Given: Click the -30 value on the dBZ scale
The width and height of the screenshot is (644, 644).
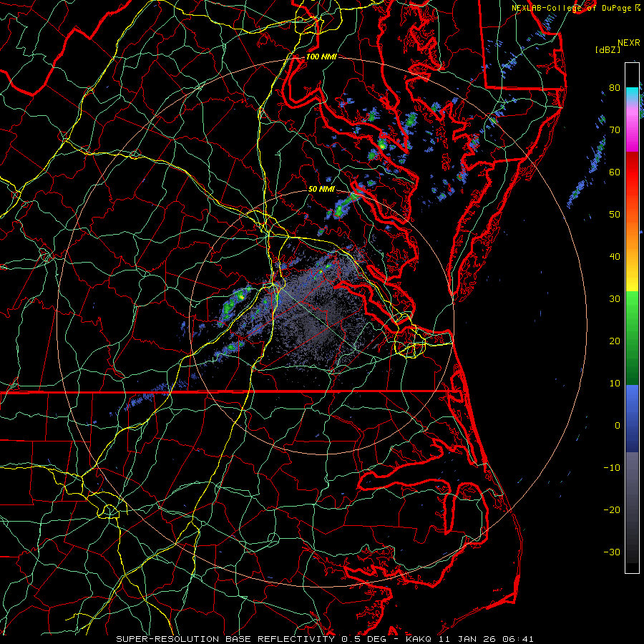Looking at the screenshot, I should 612,552.
